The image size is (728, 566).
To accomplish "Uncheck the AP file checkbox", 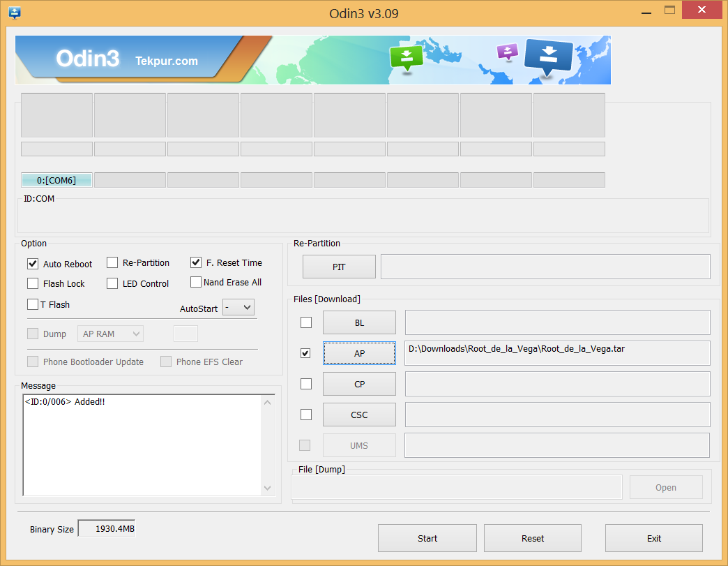I will tap(305, 352).
